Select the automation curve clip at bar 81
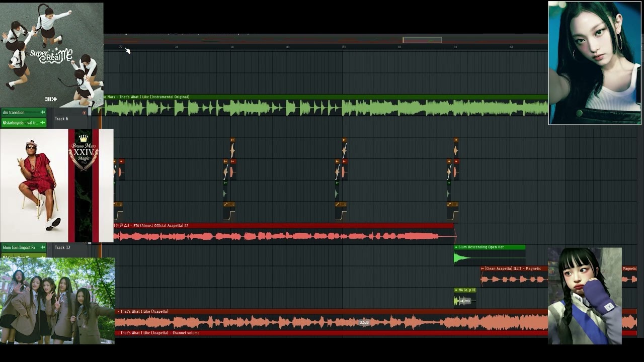644x362 pixels. click(341, 212)
